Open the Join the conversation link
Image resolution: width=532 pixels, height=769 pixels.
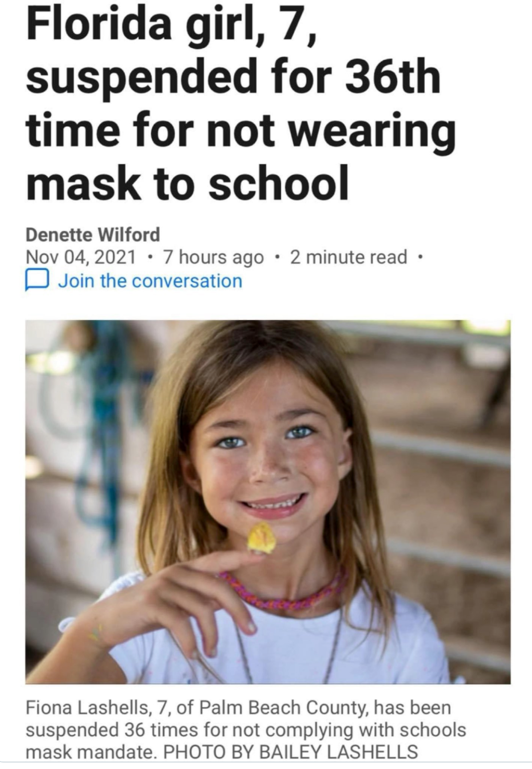click(150, 281)
